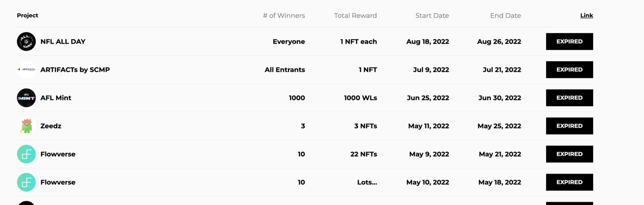Select the AFL Mint project name

point(56,98)
